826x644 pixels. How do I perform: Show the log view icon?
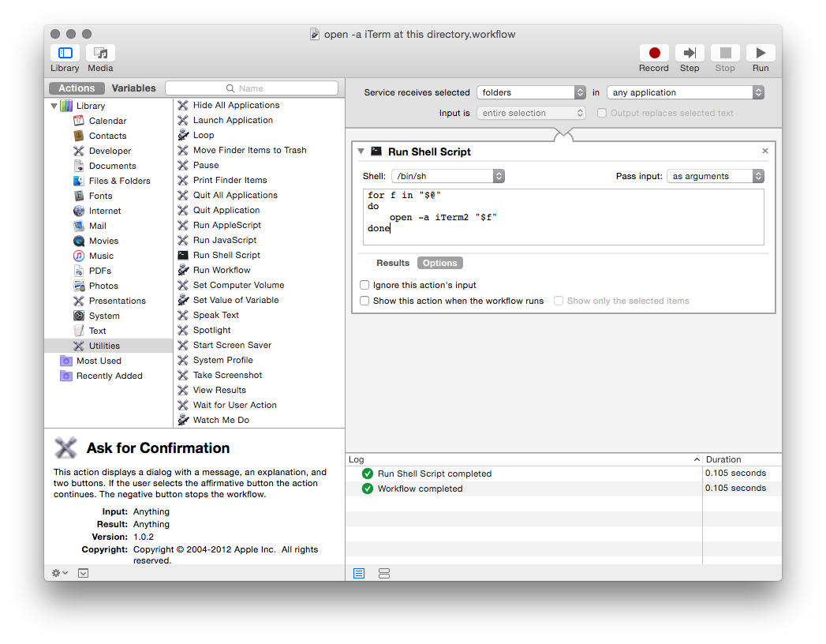(x=359, y=574)
